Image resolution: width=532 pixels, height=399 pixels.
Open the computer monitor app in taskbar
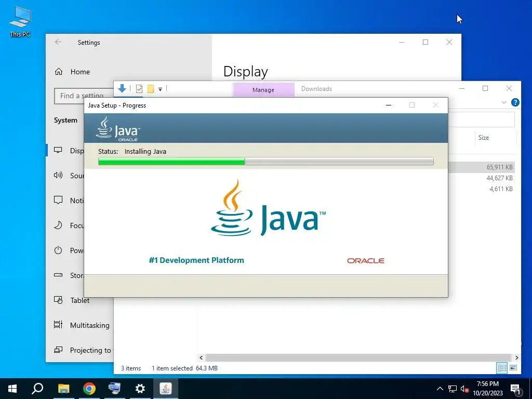point(114,389)
